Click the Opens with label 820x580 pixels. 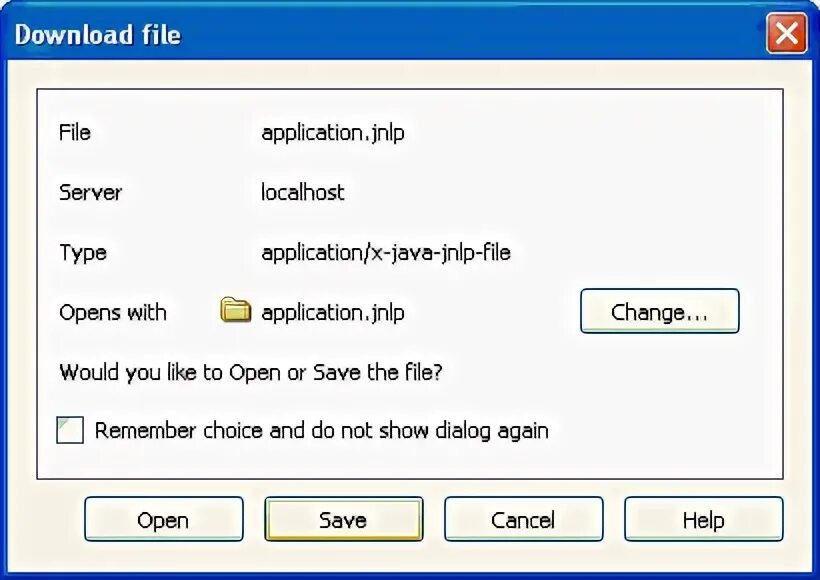pyautogui.click(x=113, y=312)
